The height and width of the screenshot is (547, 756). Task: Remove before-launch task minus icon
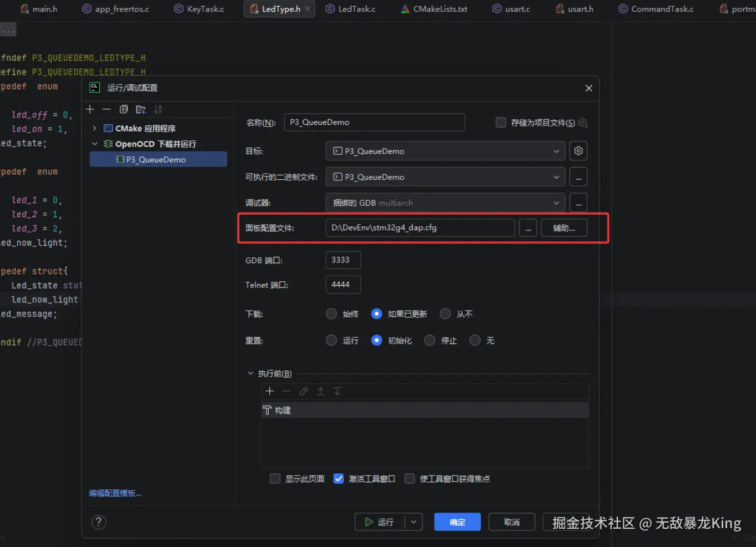point(286,391)
